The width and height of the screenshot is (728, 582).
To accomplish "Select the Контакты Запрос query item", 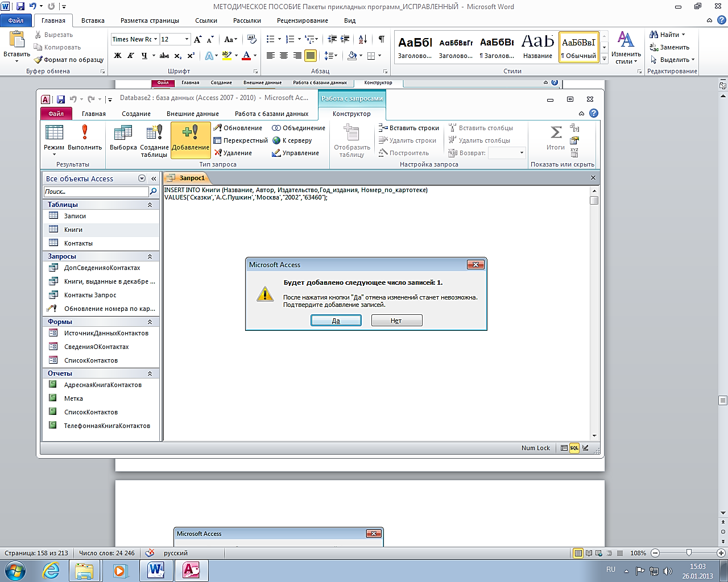I will [101, 295].
